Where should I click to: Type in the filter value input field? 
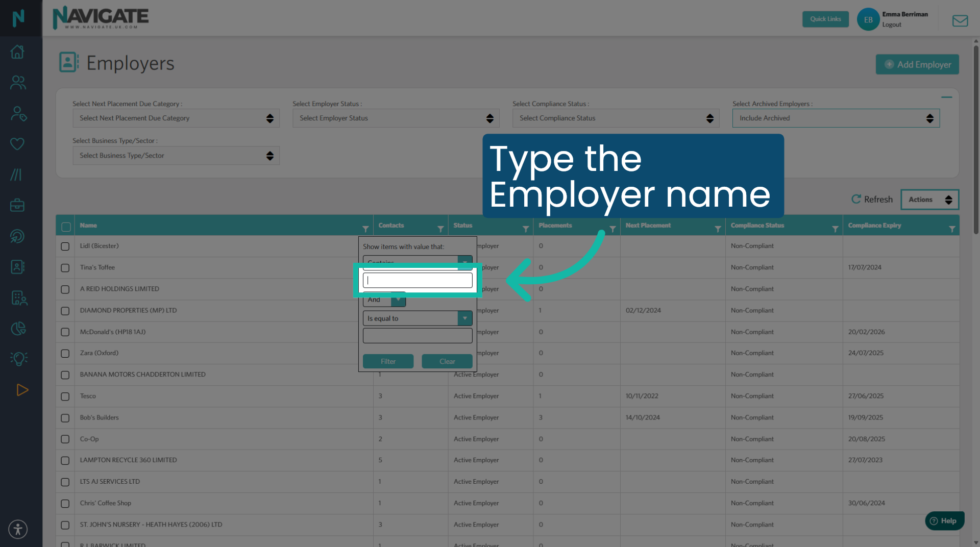point(417,280)
